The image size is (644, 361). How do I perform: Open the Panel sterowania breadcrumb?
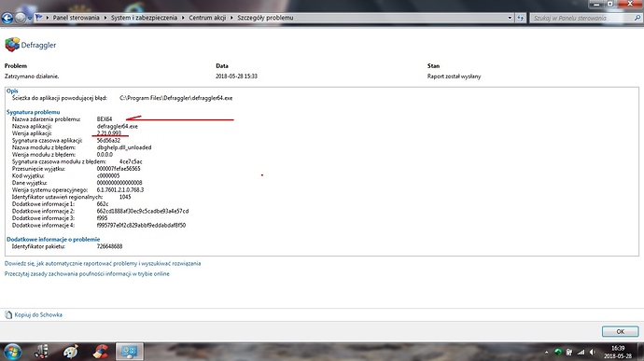76,18
